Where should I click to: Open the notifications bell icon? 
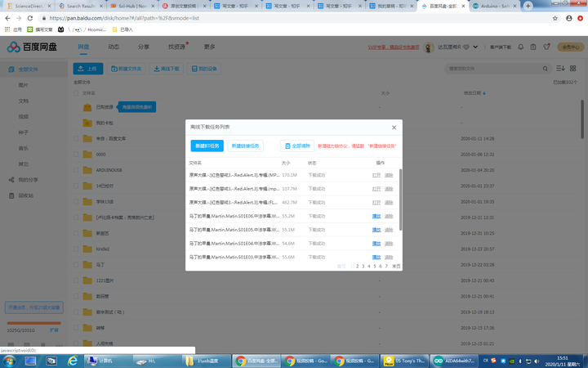(x=520, y=47)
